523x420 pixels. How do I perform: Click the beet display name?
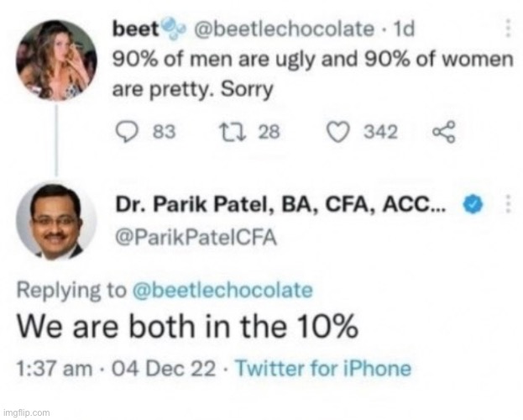click(x=136, y=29)
